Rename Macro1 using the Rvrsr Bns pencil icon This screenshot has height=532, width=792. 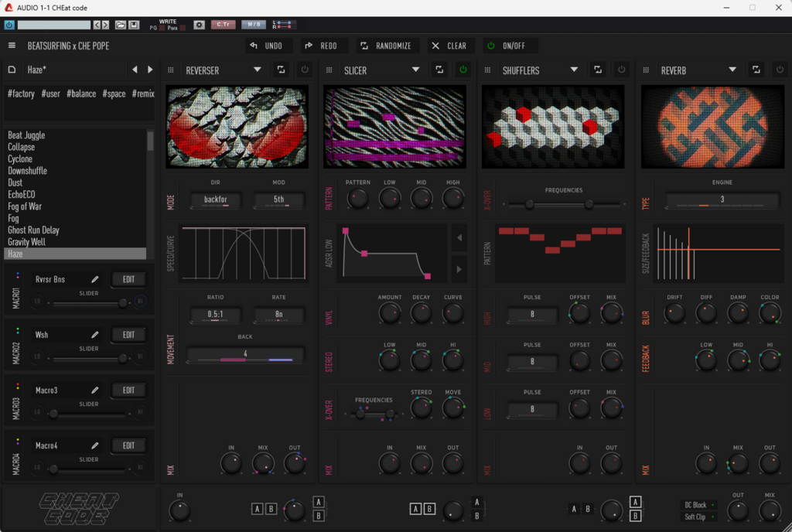[94, 279]
